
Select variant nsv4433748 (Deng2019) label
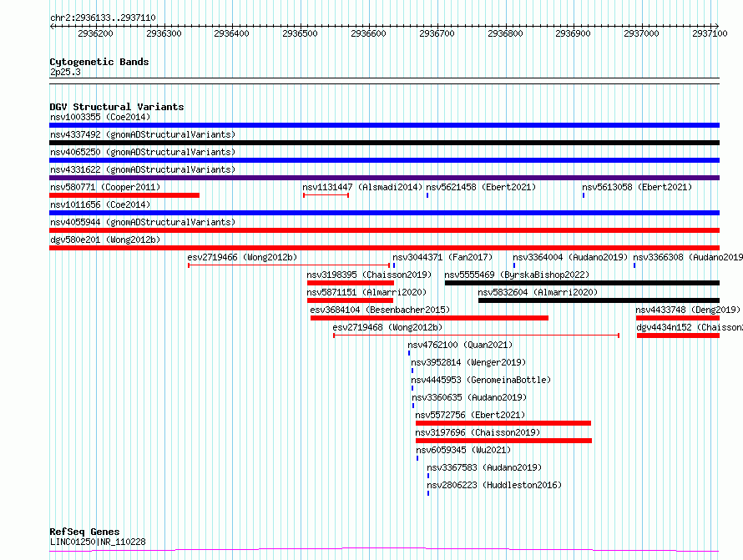tap(688, 310)
